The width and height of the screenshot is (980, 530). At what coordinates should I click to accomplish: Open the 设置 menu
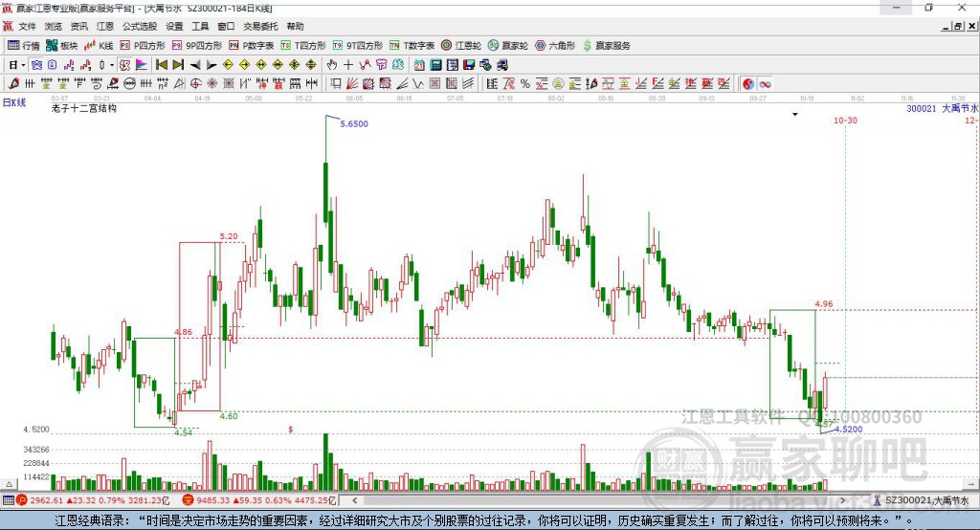point(174,26)
